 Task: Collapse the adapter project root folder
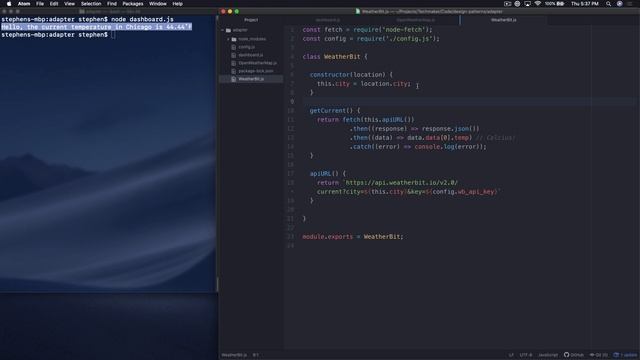click(223, 30)
